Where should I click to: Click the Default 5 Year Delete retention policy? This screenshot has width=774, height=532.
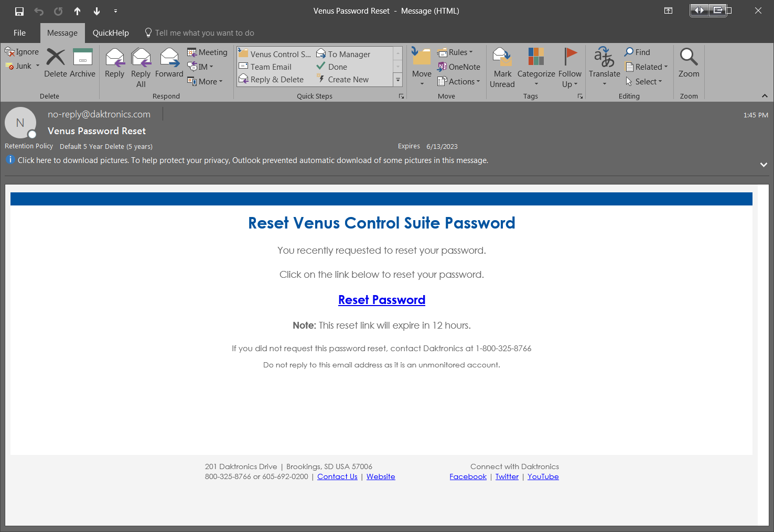[x=106, y=147]
